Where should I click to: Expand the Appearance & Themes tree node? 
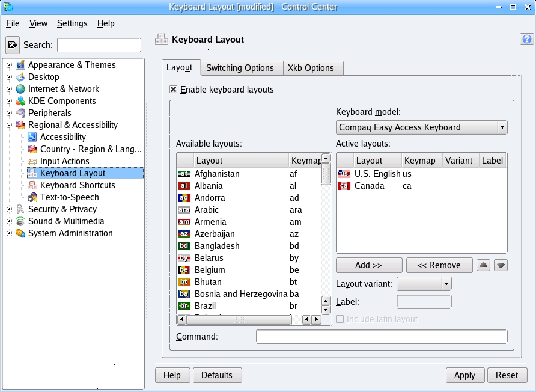pos(9,65)
